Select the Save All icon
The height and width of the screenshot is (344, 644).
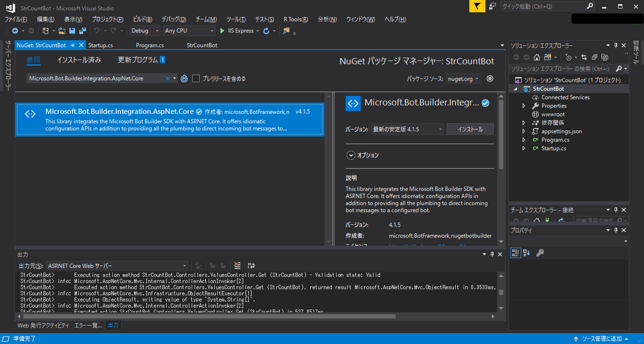click(83, 31)
